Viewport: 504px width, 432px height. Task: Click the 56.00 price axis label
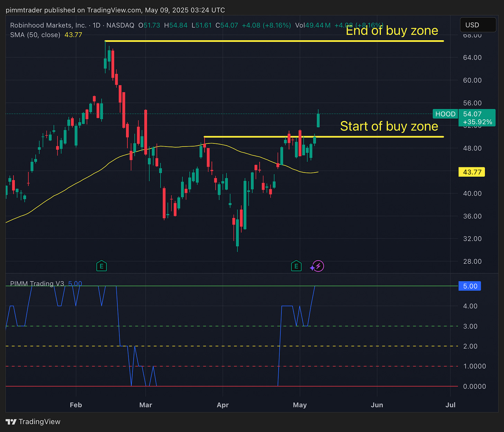click(x=472, y=103)
